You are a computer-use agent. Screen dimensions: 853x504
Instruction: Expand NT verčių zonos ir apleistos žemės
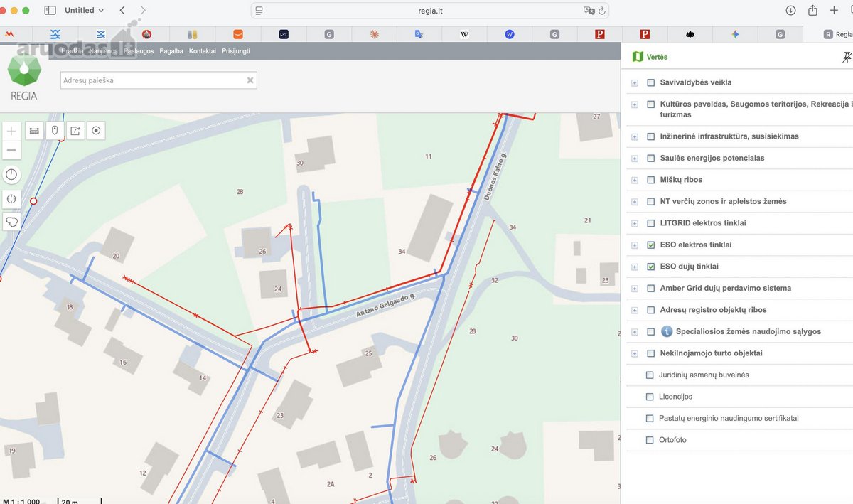point(635,202)
